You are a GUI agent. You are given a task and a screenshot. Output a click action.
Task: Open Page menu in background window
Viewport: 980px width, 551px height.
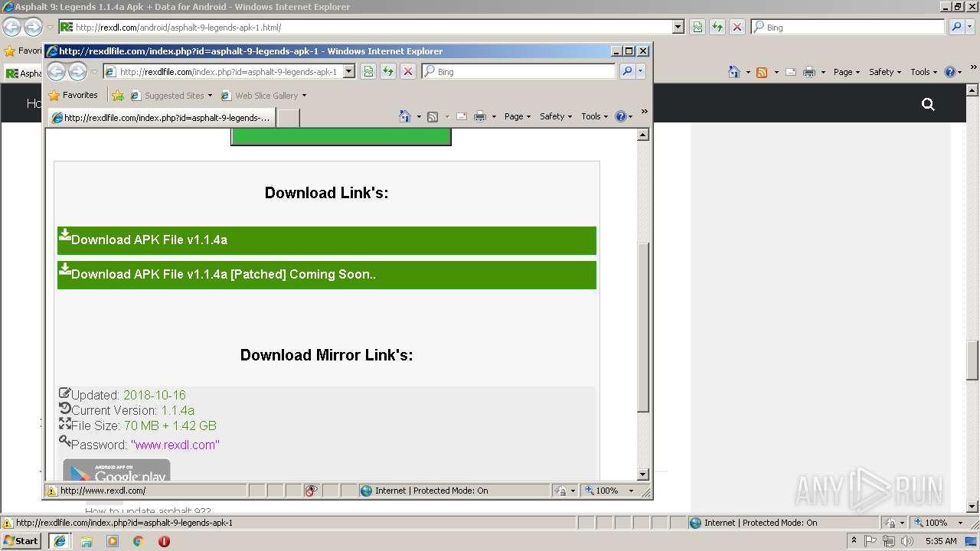pos(847,72)
